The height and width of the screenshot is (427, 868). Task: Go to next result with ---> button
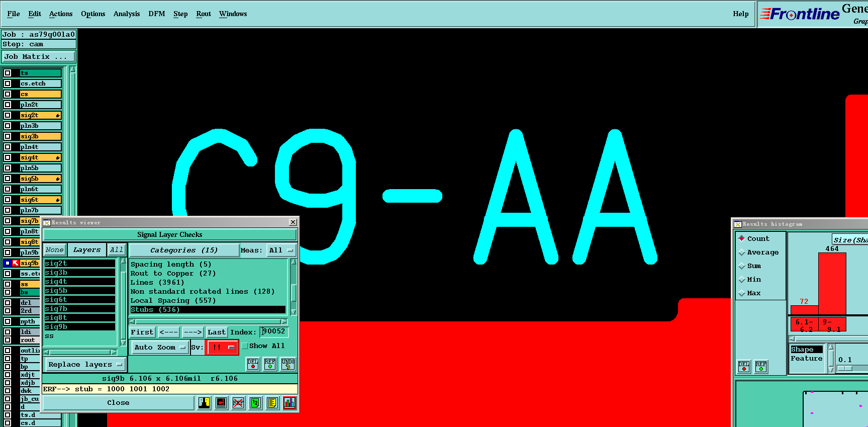(x=192, y=332)
